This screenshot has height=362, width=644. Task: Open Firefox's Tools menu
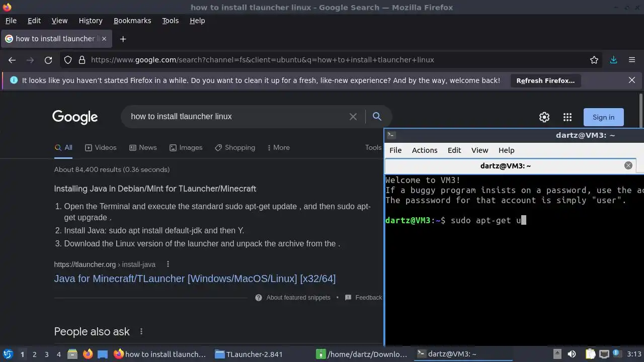pyautogui.click(x=170, y=21)
